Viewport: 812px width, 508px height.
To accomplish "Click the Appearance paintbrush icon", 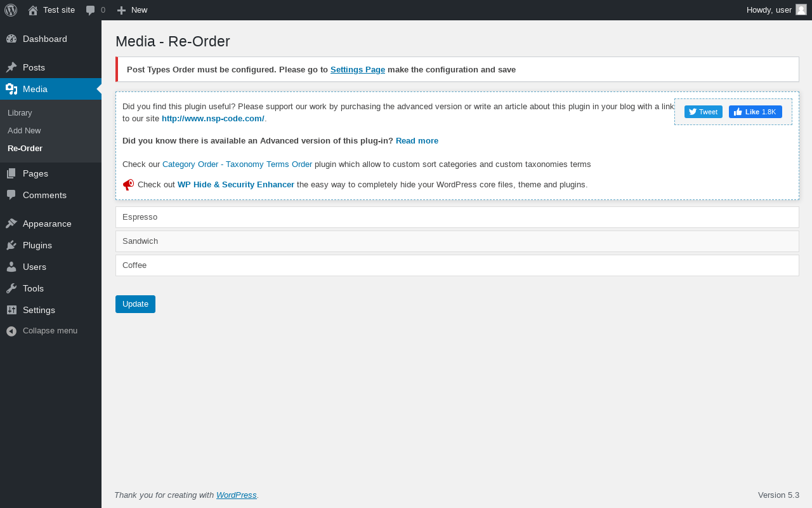I will pos(11,224).
